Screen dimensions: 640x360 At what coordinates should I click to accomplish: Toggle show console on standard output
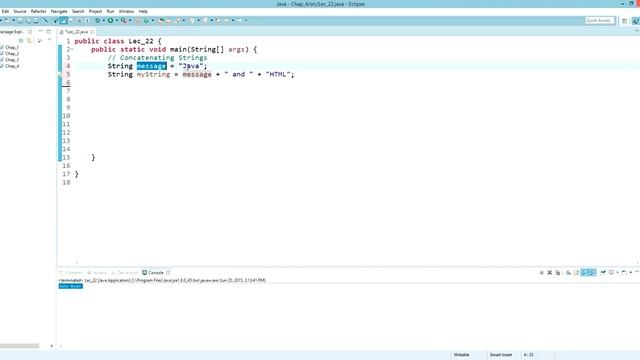584,273
